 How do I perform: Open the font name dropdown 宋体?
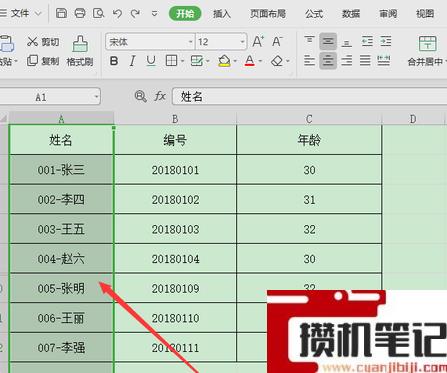[x=190, y=42]
